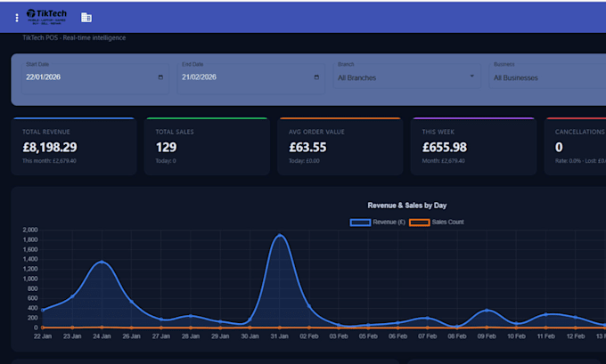Viewport: 606px width, 364px height.
Task: Click the orange Sales Count legend swatch
Action: 420,222
